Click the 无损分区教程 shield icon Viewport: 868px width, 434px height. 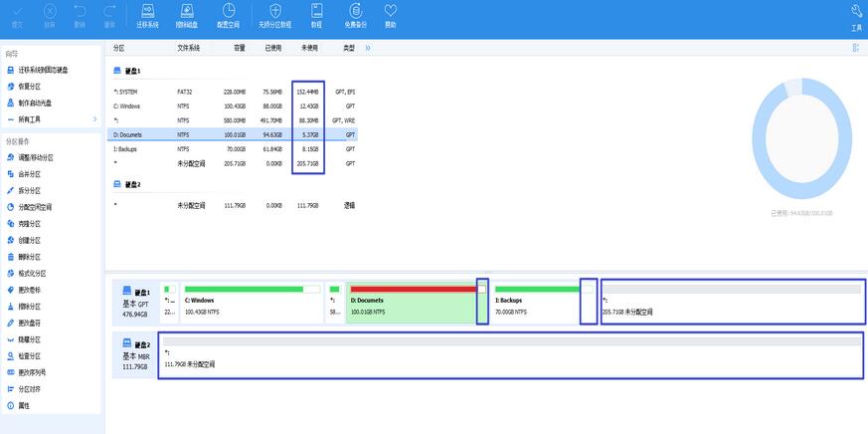coord(275,15)
